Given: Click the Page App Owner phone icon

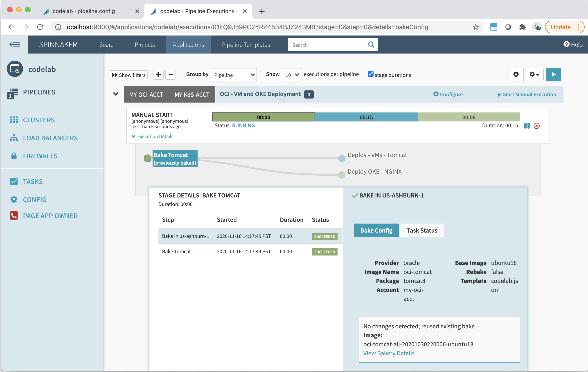Looking at the screenshot, I should coord(14,215).
